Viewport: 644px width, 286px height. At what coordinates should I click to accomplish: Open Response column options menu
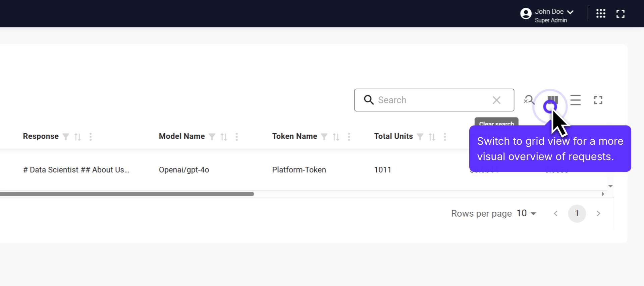pos(91,137)
